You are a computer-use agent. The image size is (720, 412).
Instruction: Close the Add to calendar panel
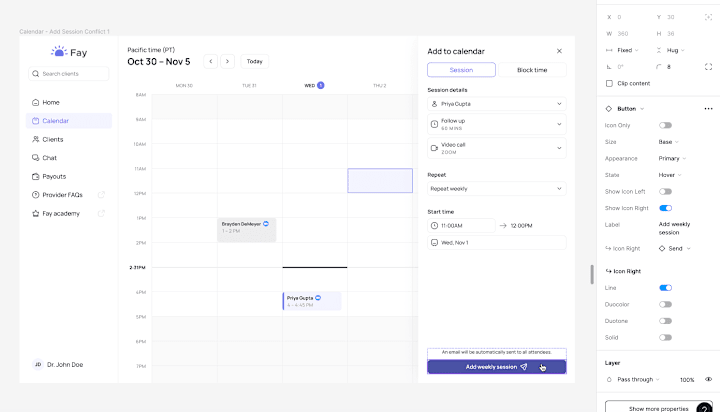pyautogui.click(x=559, y=51)
